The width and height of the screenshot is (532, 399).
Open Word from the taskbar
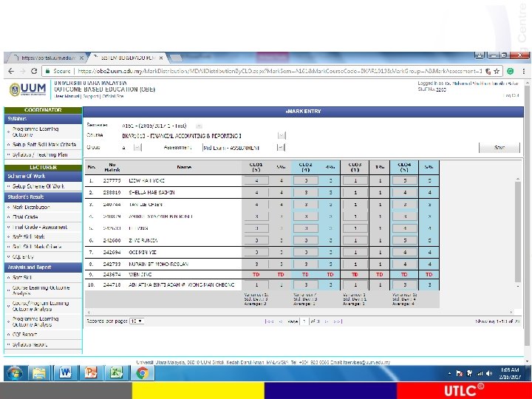click(x=65, y=373)
